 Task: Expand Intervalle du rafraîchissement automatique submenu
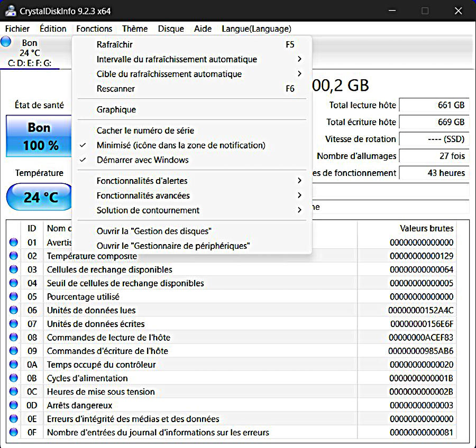click(x=192, y=59)
